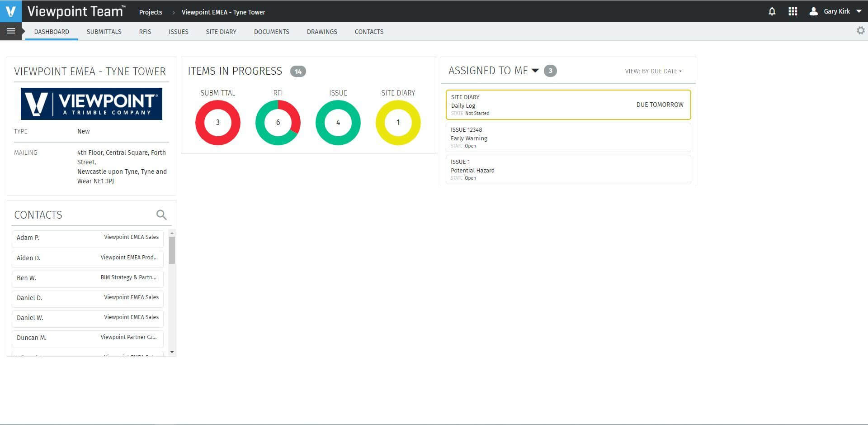This screenshot has height=425, width=868.
Task: Search contacts with the magnifier icon
Action: [x=161, y=215]
